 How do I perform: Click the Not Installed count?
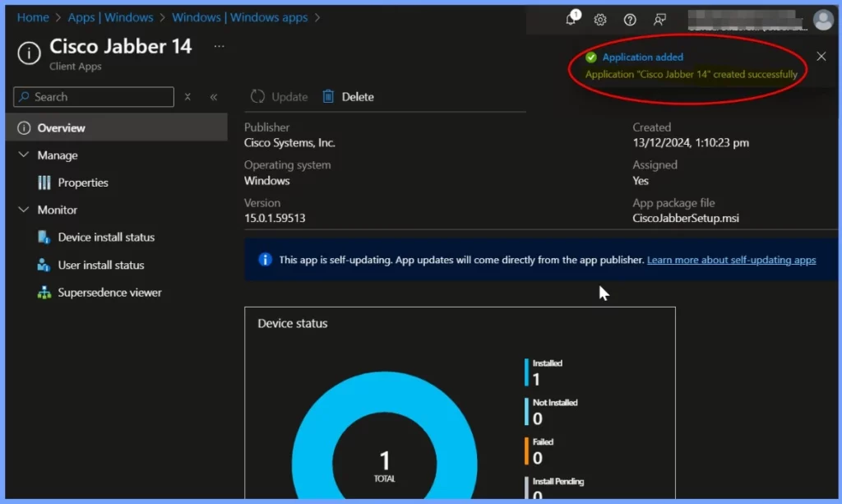coord(538,418)
